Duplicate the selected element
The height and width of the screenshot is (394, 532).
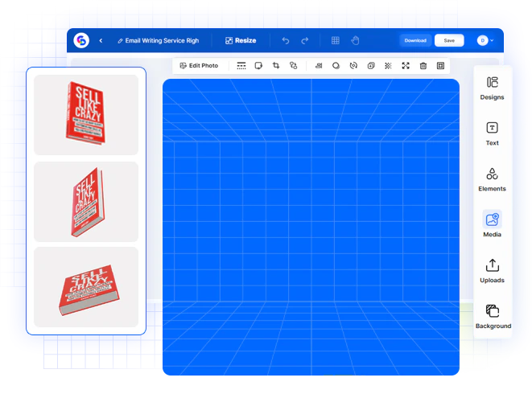tap(371, 65)
